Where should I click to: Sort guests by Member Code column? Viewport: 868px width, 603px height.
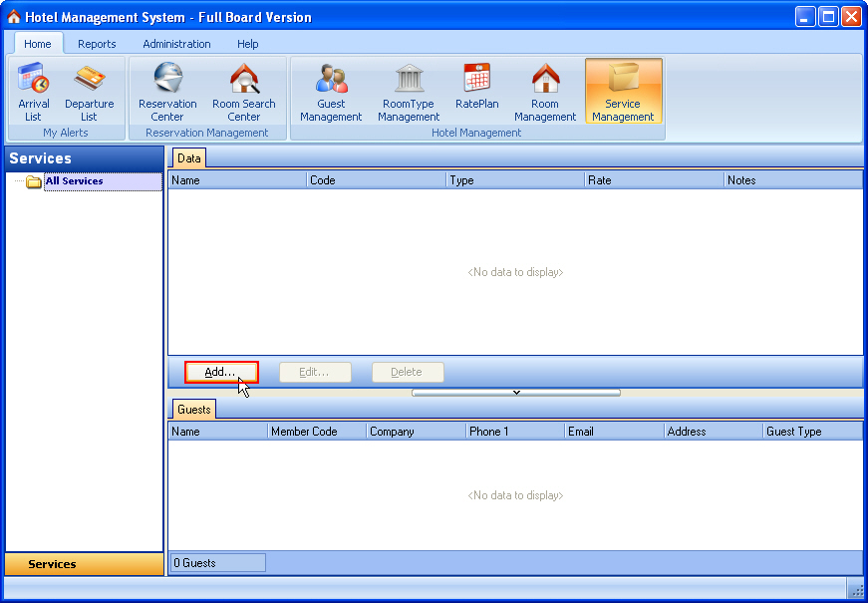tap(316, 432)
